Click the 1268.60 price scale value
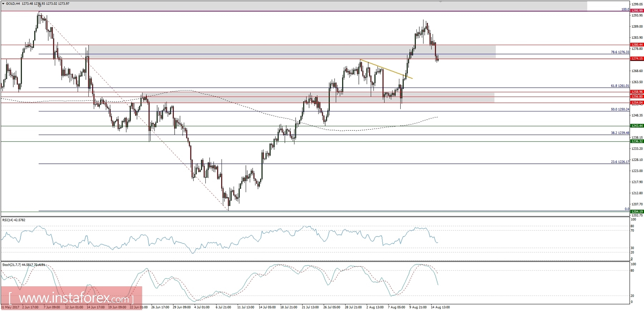The height and width of the screenshot is (311, 644). pyautogui.click(x=637, y=71)
